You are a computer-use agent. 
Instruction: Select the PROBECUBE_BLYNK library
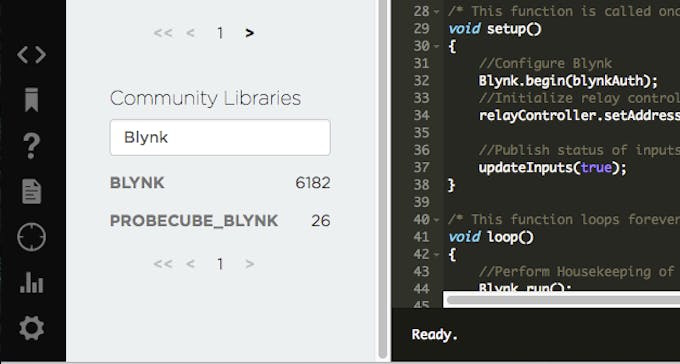pos(194,221)
